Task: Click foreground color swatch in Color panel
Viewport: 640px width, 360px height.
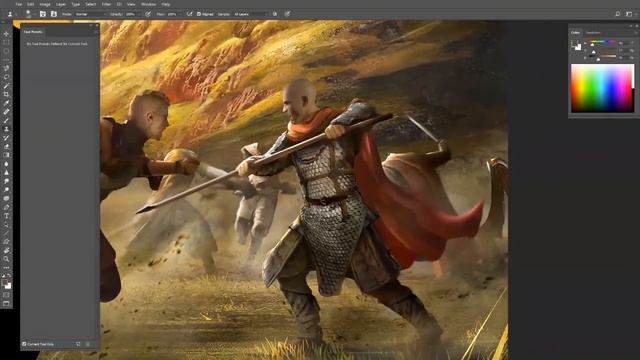Action: point(575,44)
